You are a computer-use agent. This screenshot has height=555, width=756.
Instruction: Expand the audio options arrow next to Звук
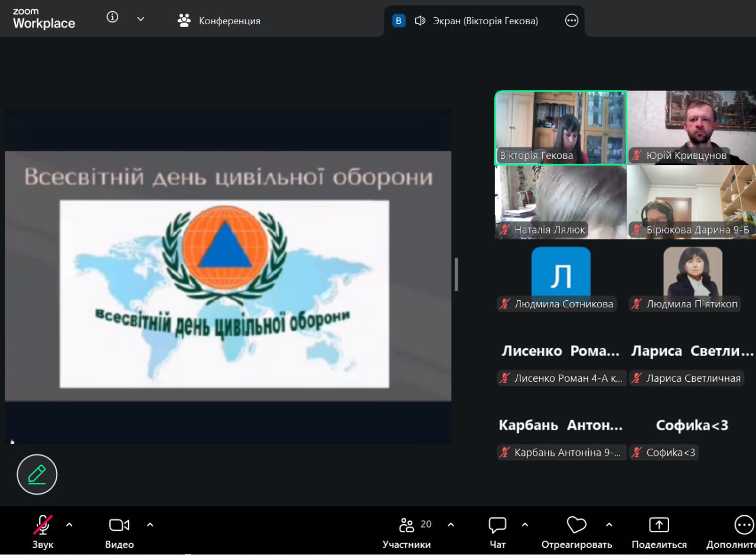69,524
